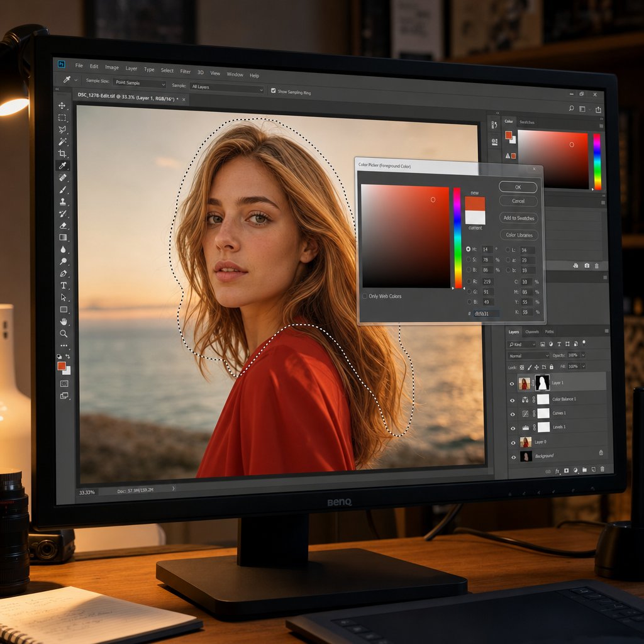Hide the Curves 1 layer
The width and height of the screenshot is (644, 644).
[513, 414]
